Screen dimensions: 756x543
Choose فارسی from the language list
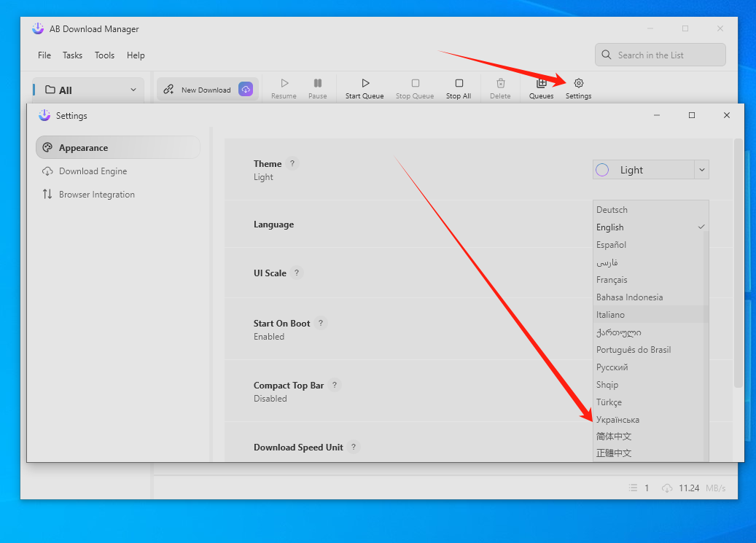[648, 262]
